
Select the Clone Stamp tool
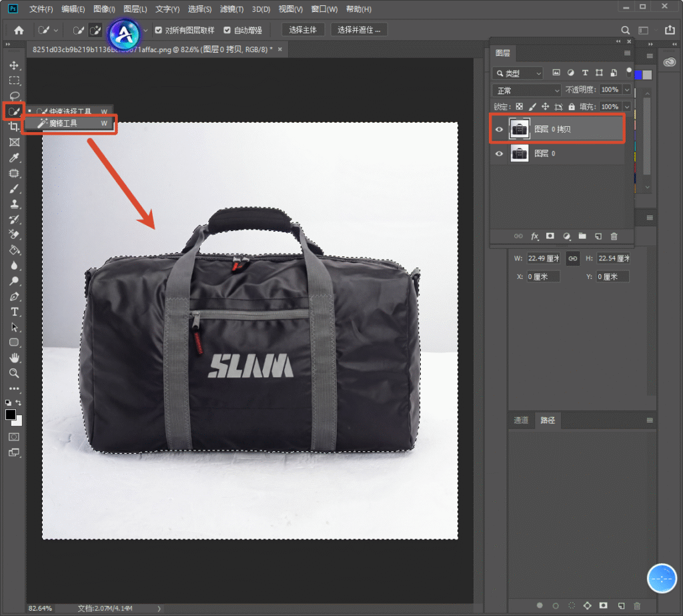point(14,204)
